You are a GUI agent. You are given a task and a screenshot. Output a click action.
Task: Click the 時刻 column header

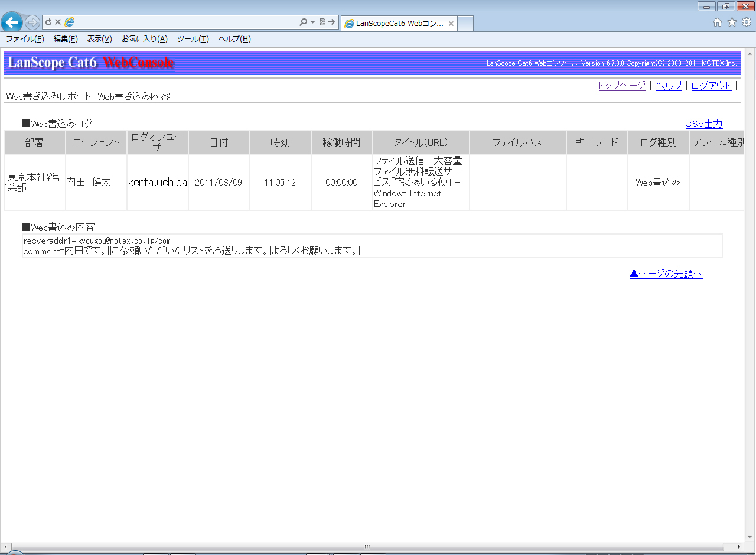(281, 142)
